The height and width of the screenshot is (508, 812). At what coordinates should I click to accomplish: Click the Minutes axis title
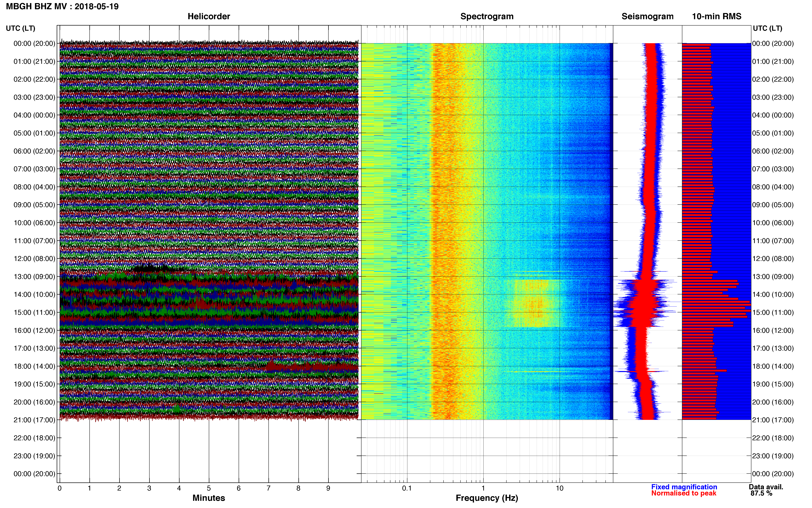(209, 498)
